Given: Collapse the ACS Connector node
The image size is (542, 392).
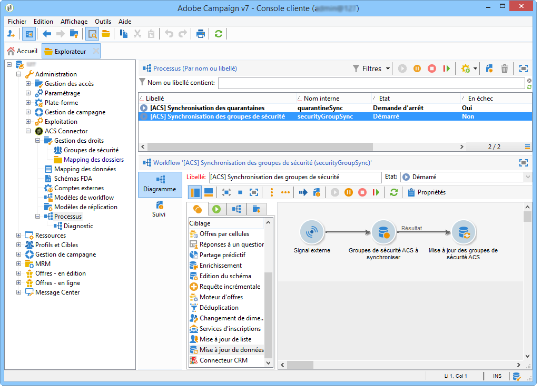Looking at the screenshot, I should (28, 131).
